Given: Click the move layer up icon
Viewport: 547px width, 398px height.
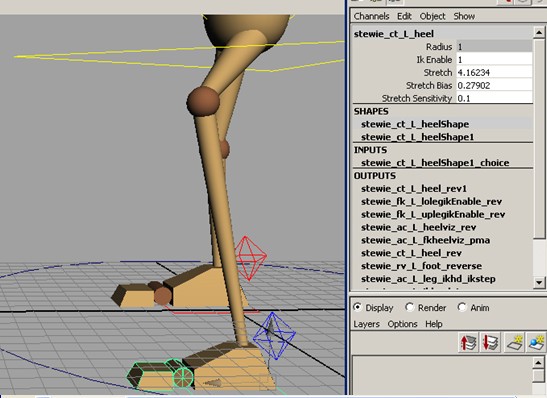Looking at the screenshot, I should coord(468,343).
